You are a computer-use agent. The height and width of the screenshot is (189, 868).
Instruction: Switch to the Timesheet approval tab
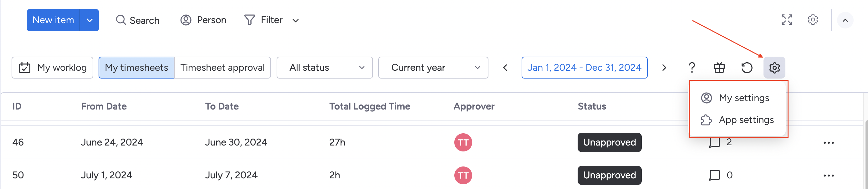[222, 68]
